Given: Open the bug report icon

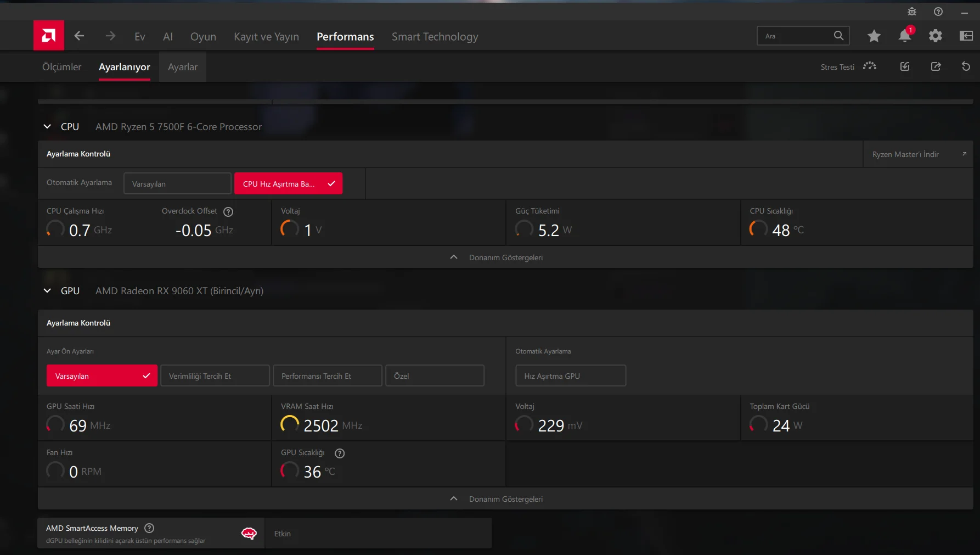Looking at the screenshot, I should 912,12.
